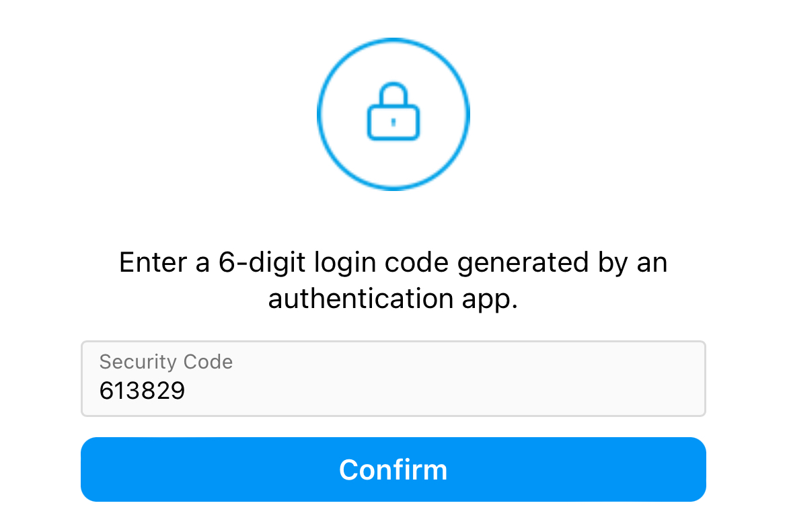Focus the Security Code input field
The image size is (787, 532).
click(x=394, y=379)
